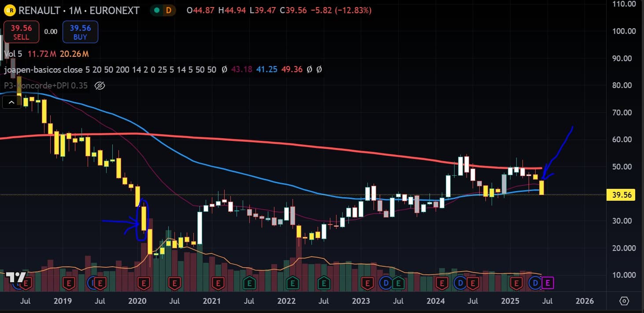Click the 2025 time axis label

coord(511,301)
